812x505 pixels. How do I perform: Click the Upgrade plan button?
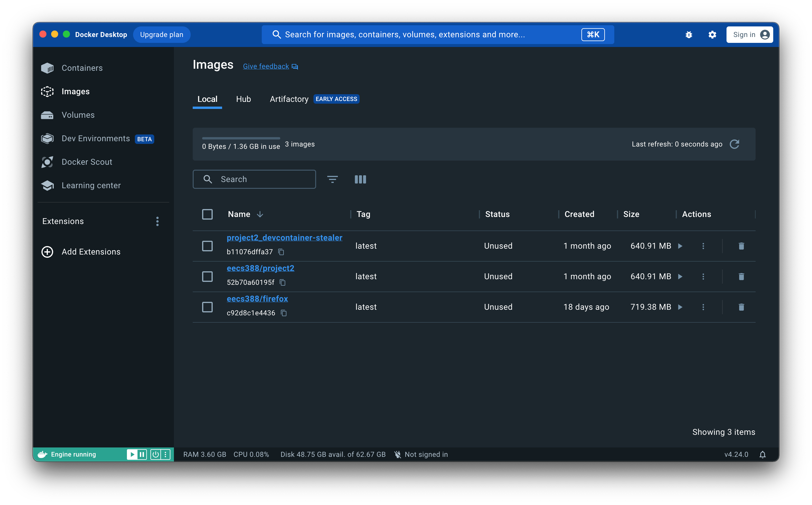tap(161, 35)
